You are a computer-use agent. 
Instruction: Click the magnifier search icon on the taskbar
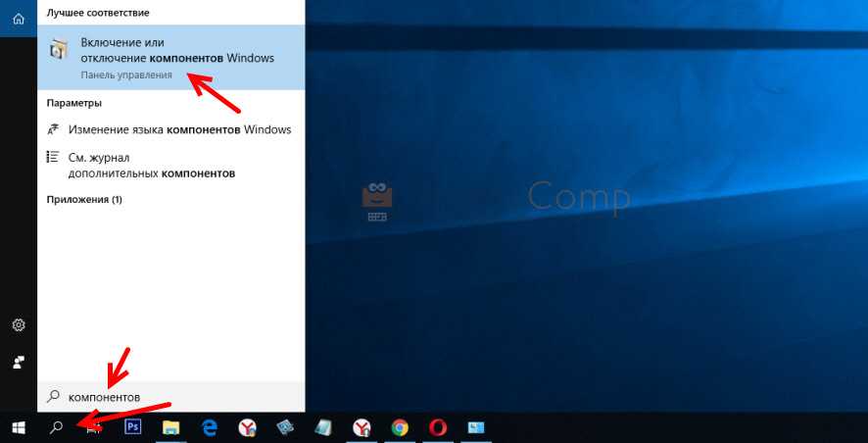point(57,427)
